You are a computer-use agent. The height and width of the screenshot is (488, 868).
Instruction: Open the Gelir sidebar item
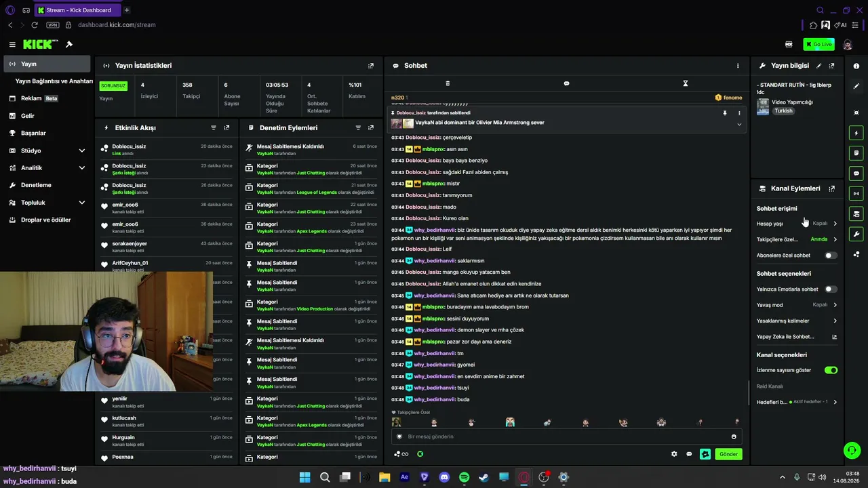(x=47, y=116)
